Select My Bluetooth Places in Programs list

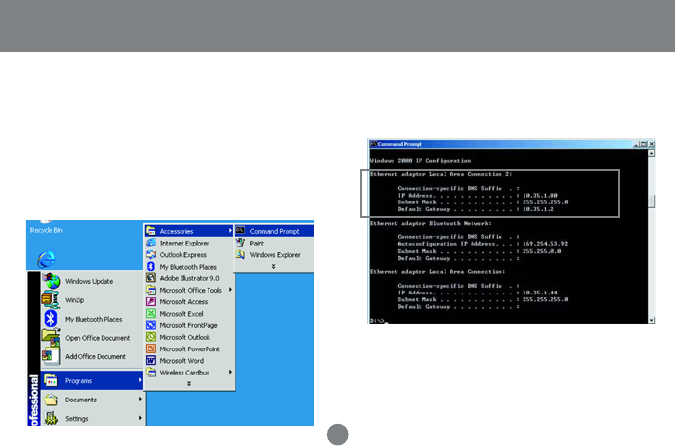pos(189,267)
